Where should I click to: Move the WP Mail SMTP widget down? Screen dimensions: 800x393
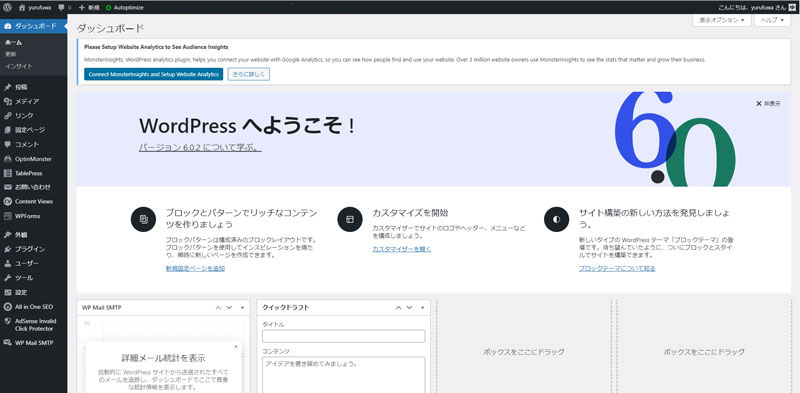tap(229, 308)
